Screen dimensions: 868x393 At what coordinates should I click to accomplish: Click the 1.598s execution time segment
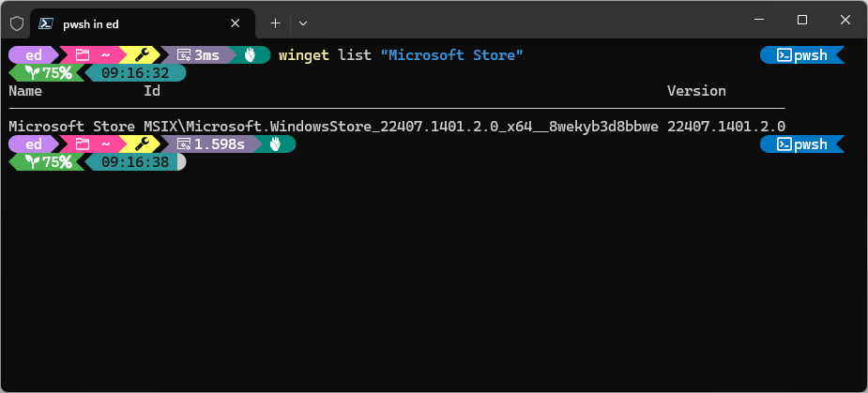[x=211, y=144]
